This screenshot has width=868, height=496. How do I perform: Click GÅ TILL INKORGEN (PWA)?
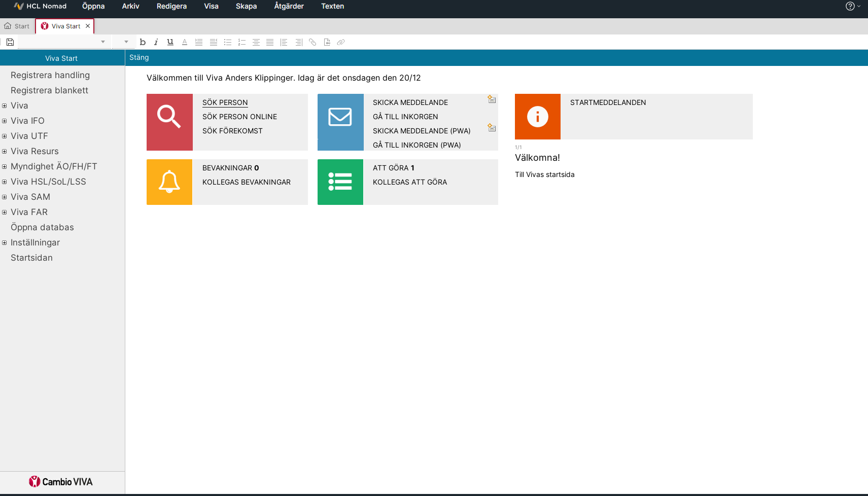pos(416,145)
